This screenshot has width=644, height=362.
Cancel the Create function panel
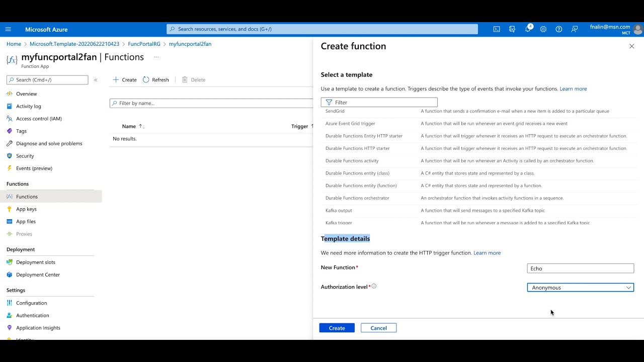[x=379, y=328]
